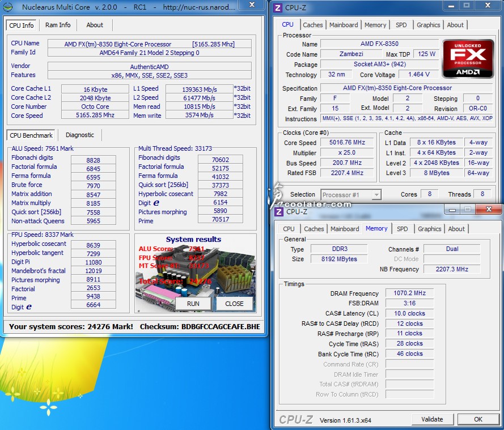Screen dimensions: 504x430
Task: Click the CAS# Latency value 10.0 clocks
Action: point(409,313)
